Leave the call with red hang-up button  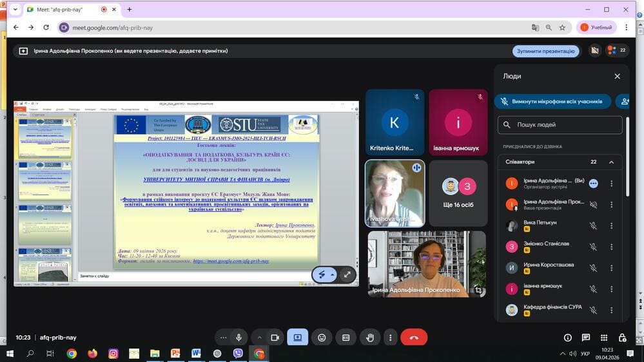[x=414, y=338]
